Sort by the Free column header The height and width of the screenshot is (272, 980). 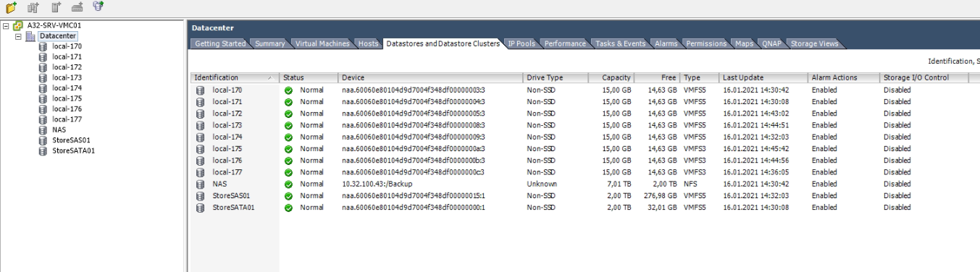[658, 77]
